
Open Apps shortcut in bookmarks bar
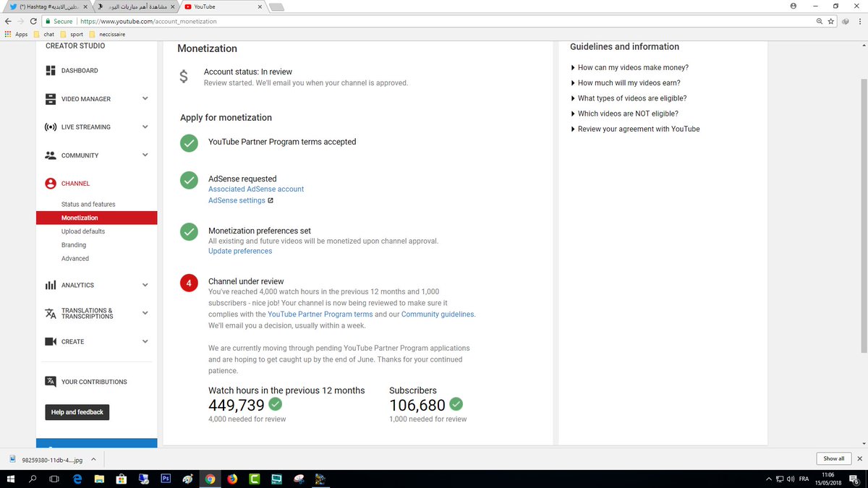pos(15,34)
